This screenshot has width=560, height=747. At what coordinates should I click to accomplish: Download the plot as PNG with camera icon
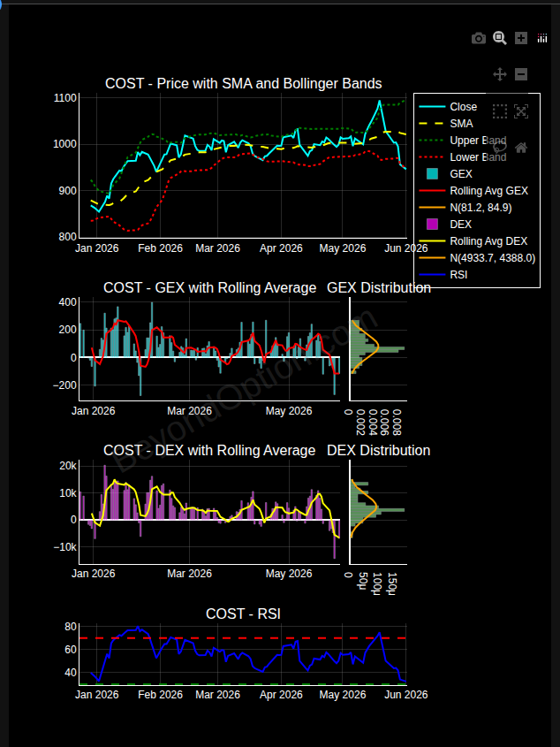(x=479, y=39)
